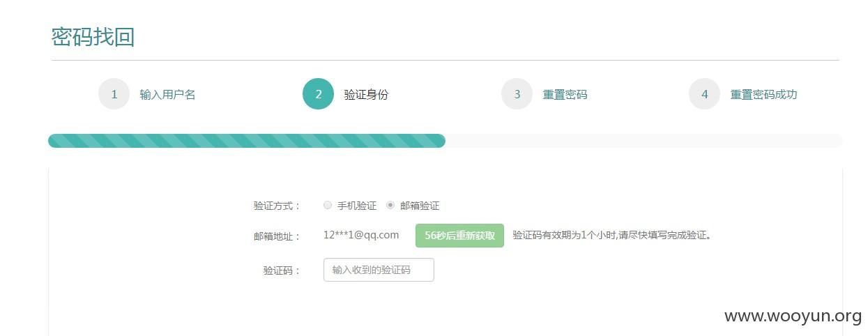Click the step 1 circle icon
Viewport: 868px width, 336px height.
(x=114, y=94)
